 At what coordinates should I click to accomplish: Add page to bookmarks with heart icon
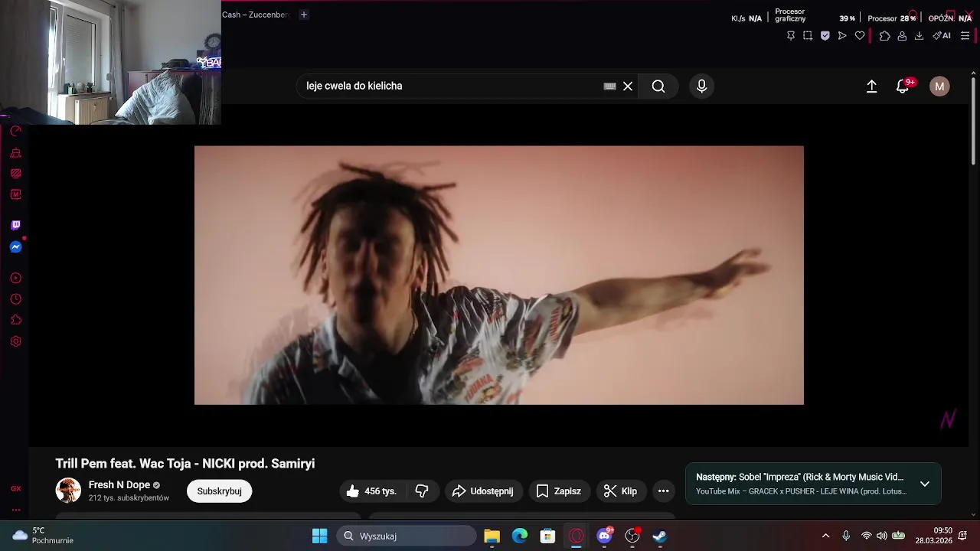pos(860,35)
